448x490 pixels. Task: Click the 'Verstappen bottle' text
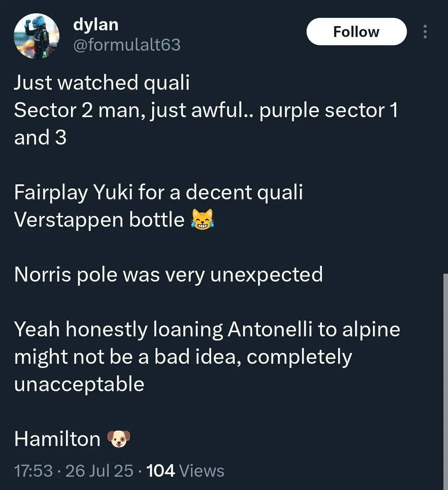click(99, 220)
